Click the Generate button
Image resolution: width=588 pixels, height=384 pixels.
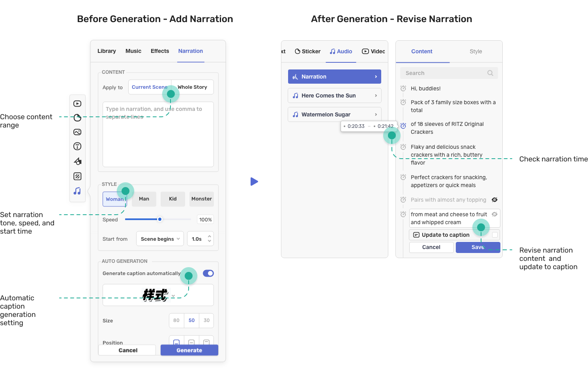click(x=189, y=350)
